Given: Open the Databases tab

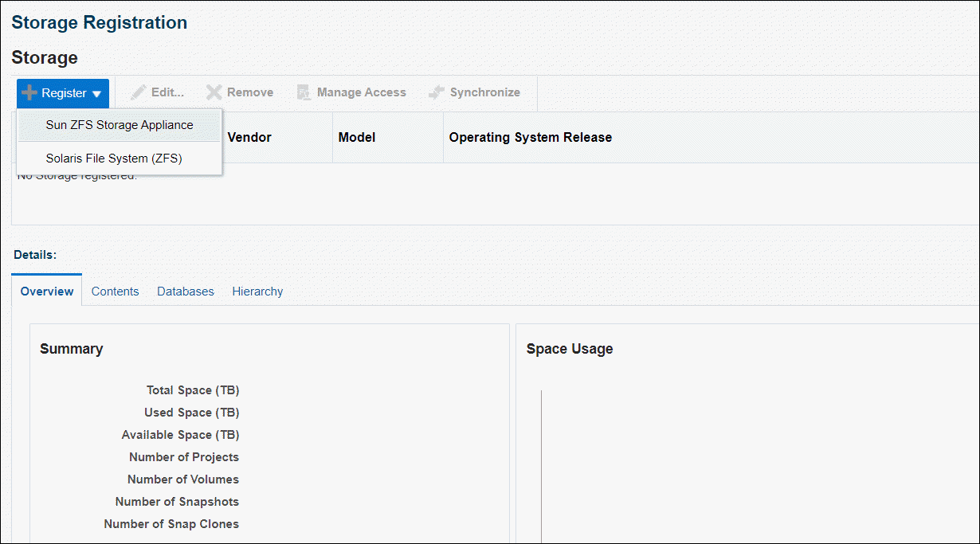Looking at the screenshot, I should point(186,292).
